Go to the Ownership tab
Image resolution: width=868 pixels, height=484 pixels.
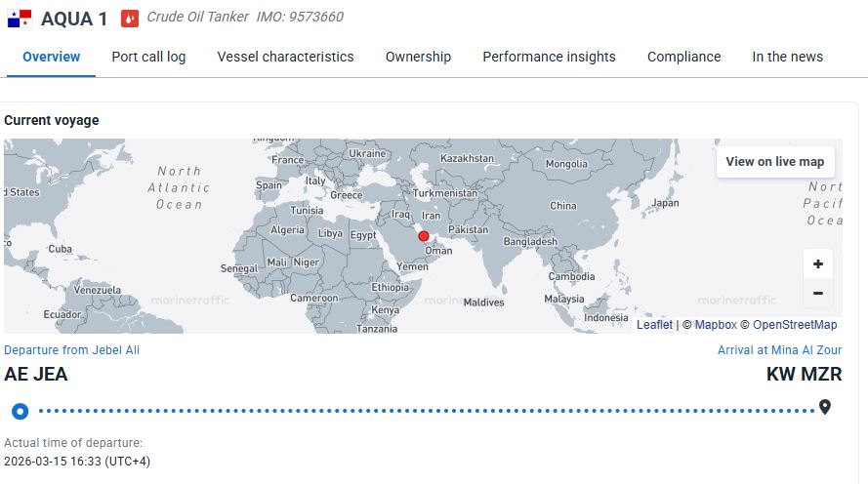[418, 57]
